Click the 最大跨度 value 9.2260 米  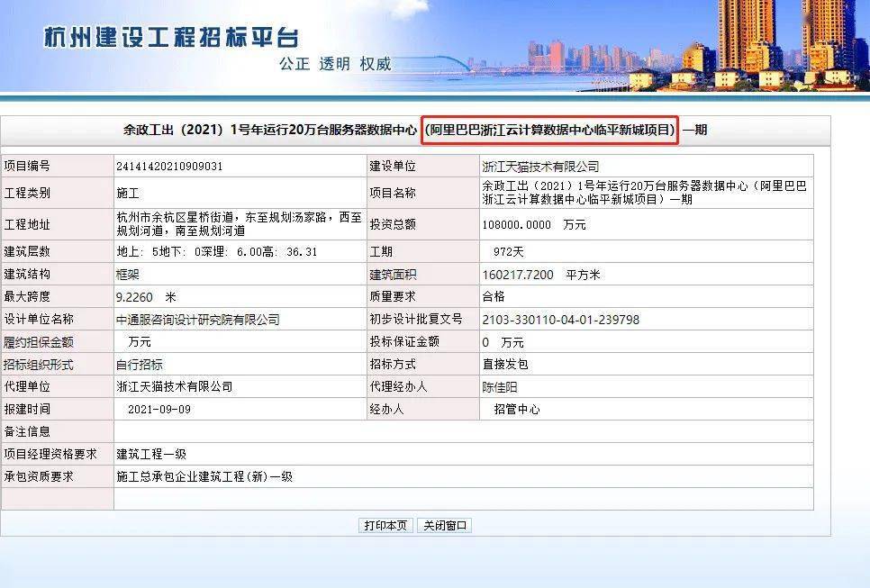[x=146, y=297]
